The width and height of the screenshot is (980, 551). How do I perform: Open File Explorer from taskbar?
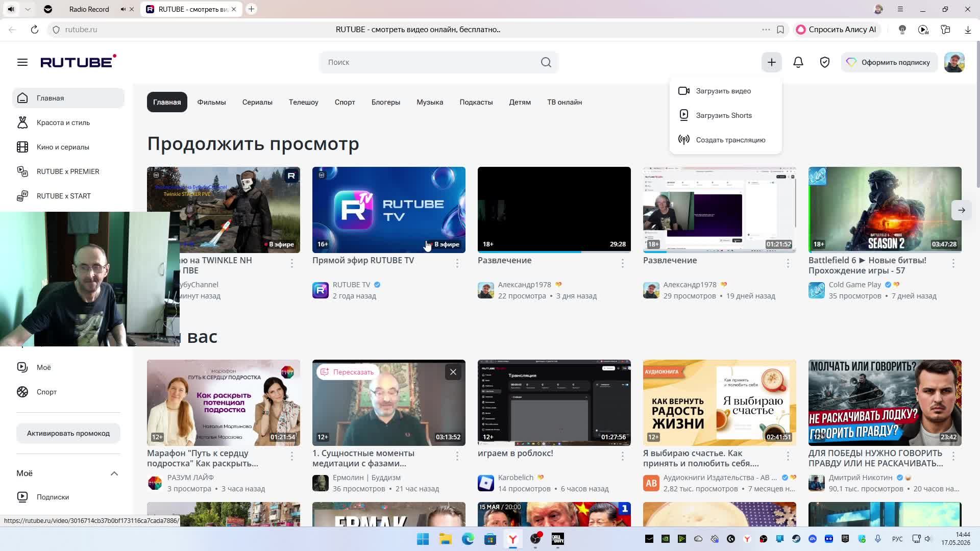click(446, 539)
